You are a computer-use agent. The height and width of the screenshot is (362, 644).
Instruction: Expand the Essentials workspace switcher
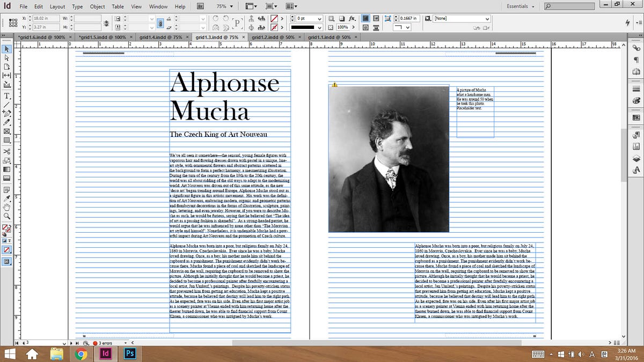pos(520,6)
